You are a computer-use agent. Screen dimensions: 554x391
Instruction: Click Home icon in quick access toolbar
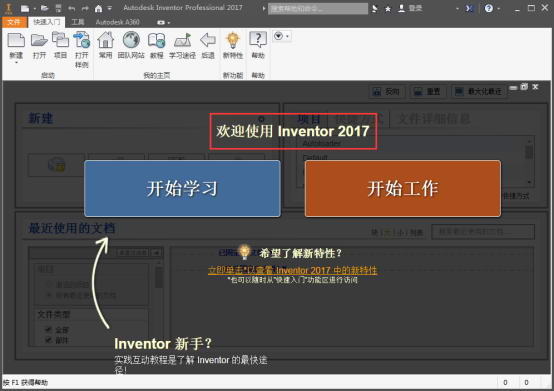tap(99, 8)
